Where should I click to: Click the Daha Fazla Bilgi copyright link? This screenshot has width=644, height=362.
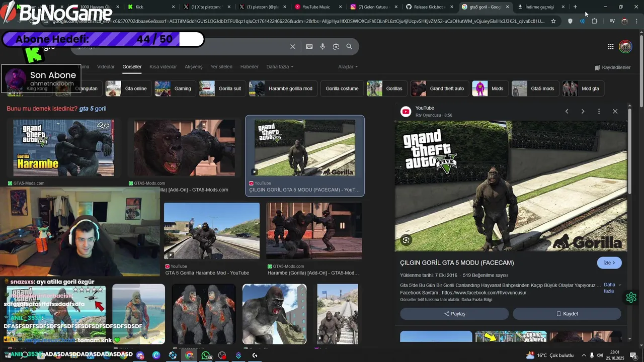click(477, 300)
